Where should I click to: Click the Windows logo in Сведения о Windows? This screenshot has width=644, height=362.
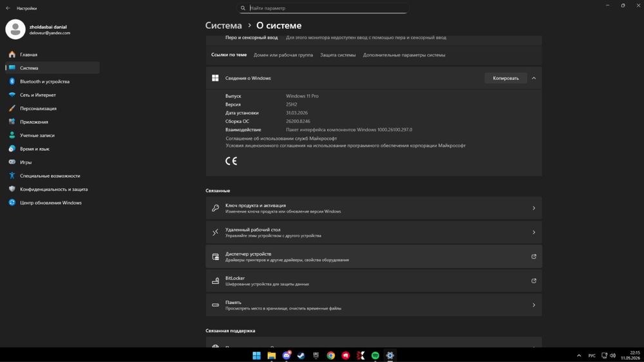tap(215, 78)
